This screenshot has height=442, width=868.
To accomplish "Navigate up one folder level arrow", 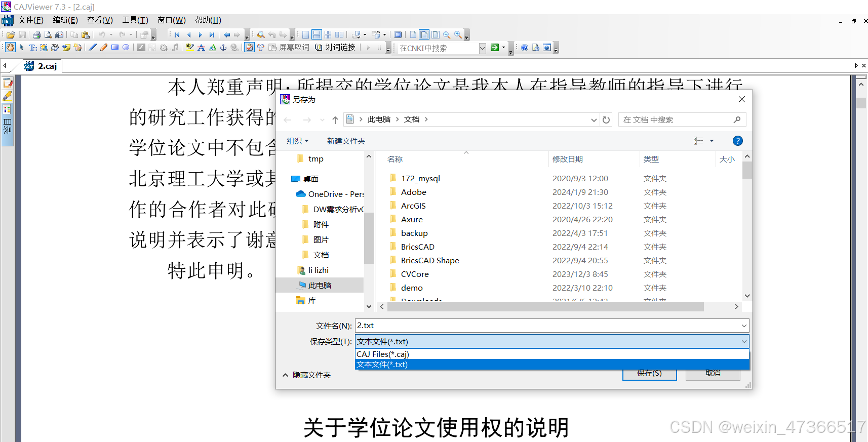I will coord(335,120).
